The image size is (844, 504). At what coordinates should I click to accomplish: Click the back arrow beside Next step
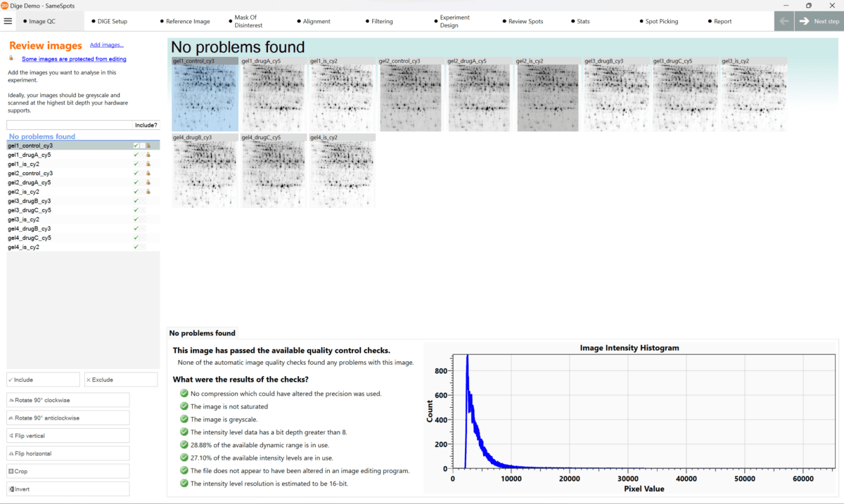click(784, 21)
